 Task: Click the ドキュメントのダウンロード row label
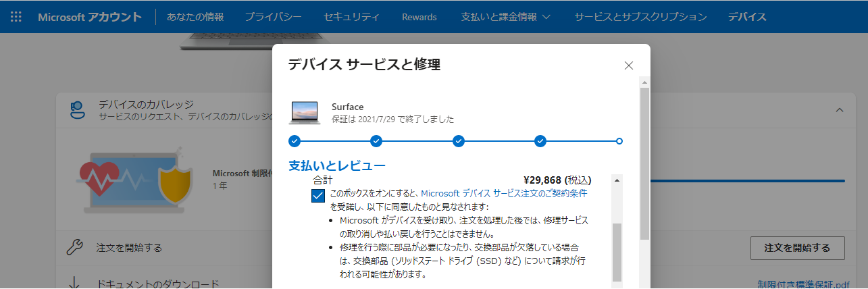click(158, 284)
